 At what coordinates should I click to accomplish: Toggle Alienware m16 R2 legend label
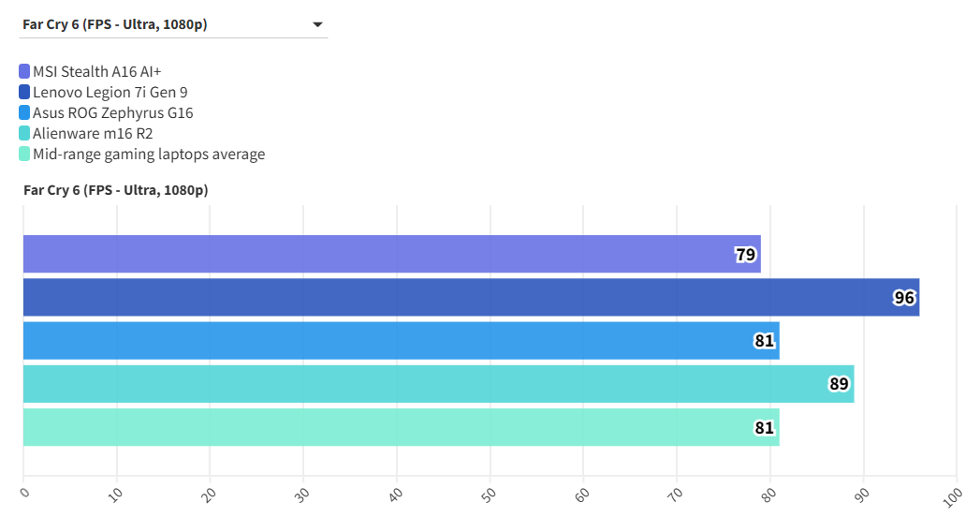(x=93, y=133)
